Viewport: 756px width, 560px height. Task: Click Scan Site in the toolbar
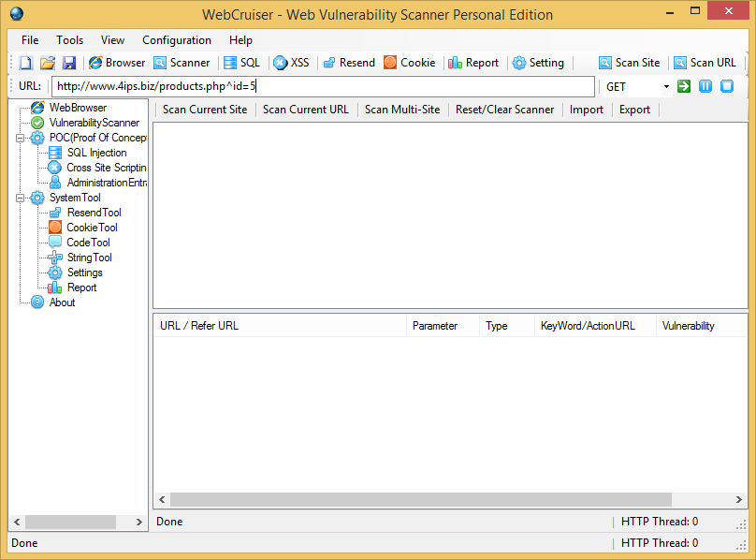pyautogui.click(x=629, y=63)
